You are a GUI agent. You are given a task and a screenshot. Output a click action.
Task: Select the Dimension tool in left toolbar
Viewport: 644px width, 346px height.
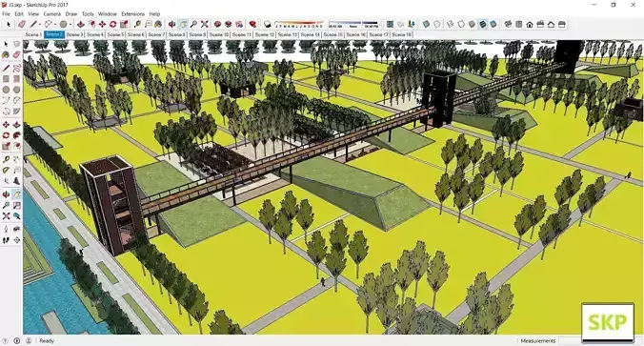[x=16, y=159]
